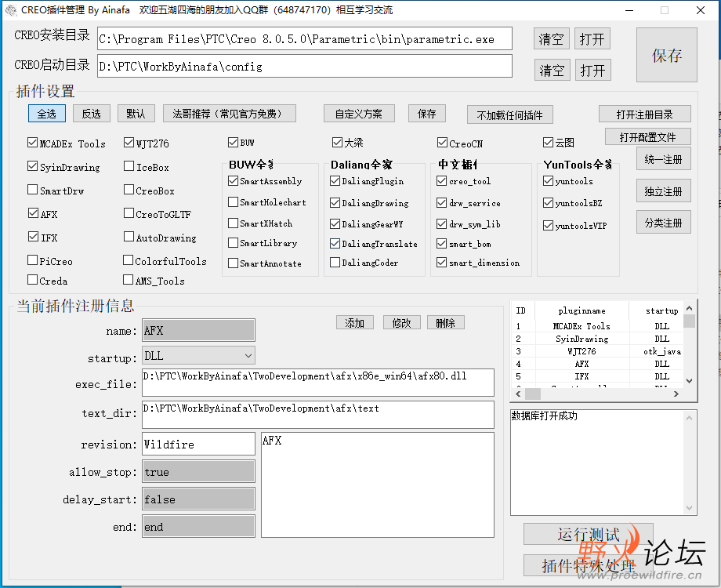
Task: Enable the CreoToGLTF checkbox
Action: click(129, 213)
